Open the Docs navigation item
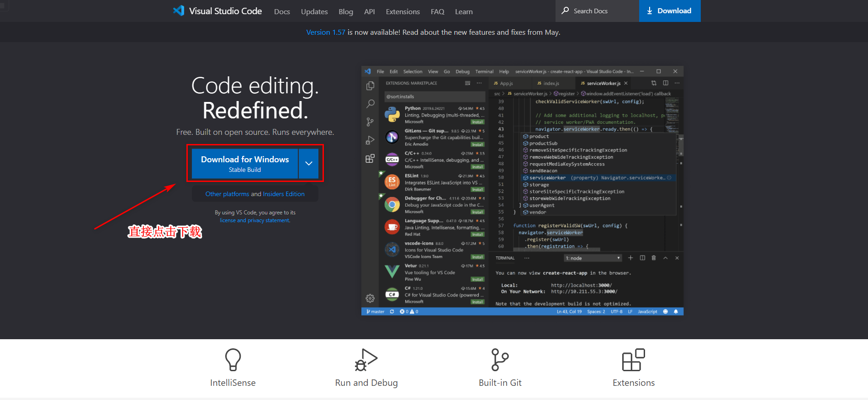This screenshot has width=868, height=400. click(282, 11)
